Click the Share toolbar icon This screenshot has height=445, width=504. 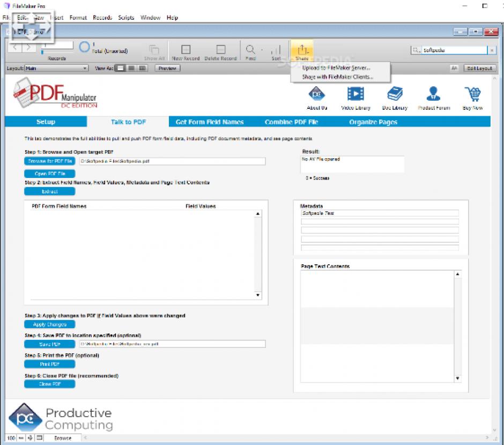click(302, 50)
